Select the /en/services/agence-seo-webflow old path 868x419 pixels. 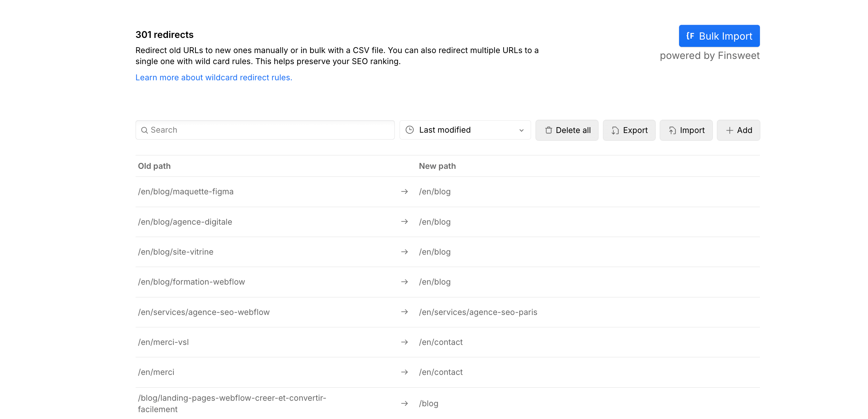(204, 312)
